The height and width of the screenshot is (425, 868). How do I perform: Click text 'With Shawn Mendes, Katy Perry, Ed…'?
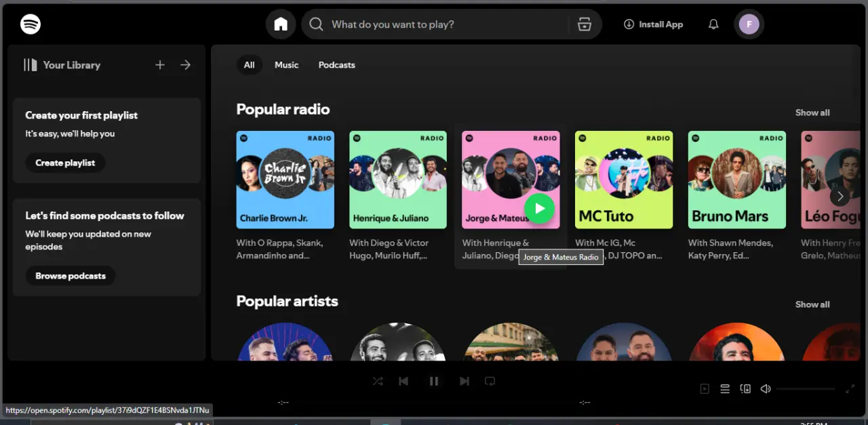(x=730, y=249)
